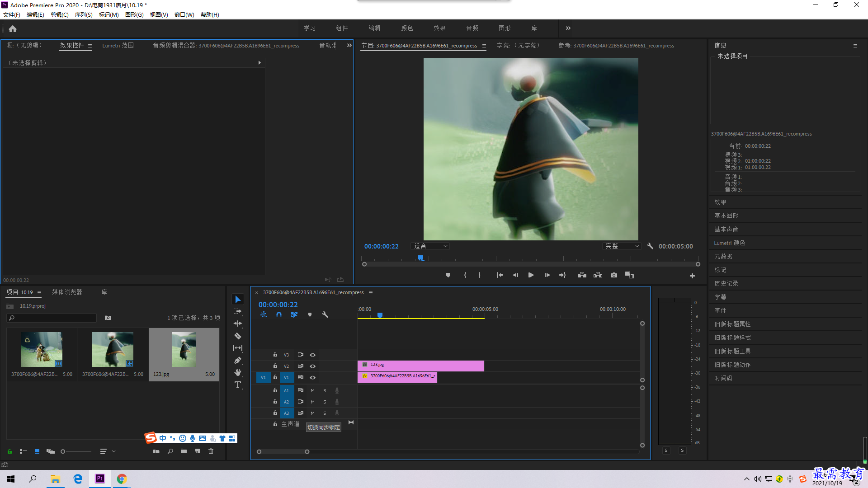
Task: Expand more workspaces chevron
Action: (568, 28)
